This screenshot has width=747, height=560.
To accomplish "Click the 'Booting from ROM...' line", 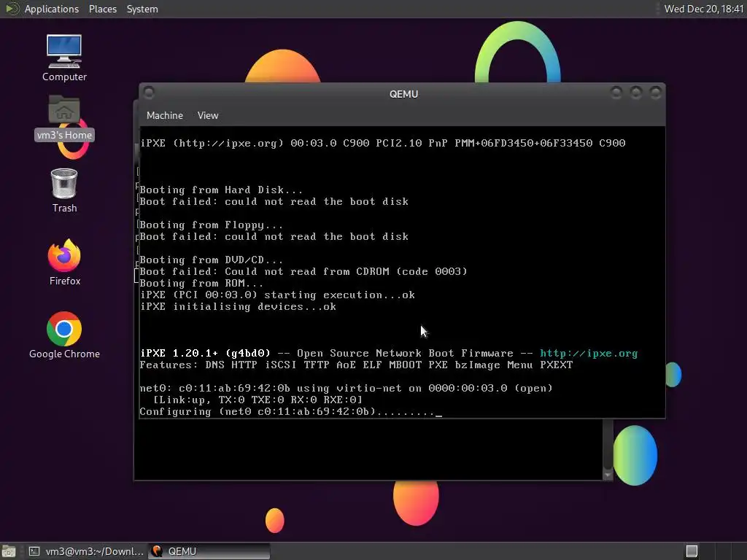I will [201, 284].
